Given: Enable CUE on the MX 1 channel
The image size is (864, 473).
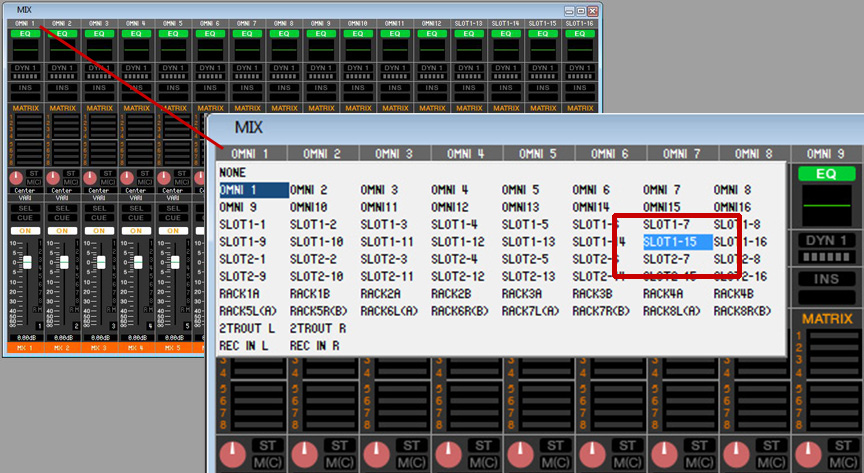Looking at the screenshot, I should 25,218.
